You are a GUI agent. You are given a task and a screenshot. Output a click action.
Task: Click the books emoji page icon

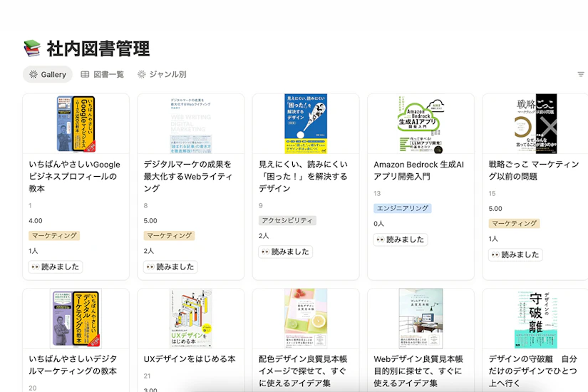tap(32, 48)
